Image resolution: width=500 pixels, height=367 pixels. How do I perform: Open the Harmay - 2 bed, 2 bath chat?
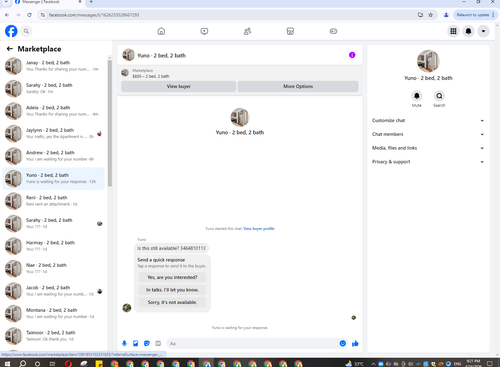[x=54, y=246]
